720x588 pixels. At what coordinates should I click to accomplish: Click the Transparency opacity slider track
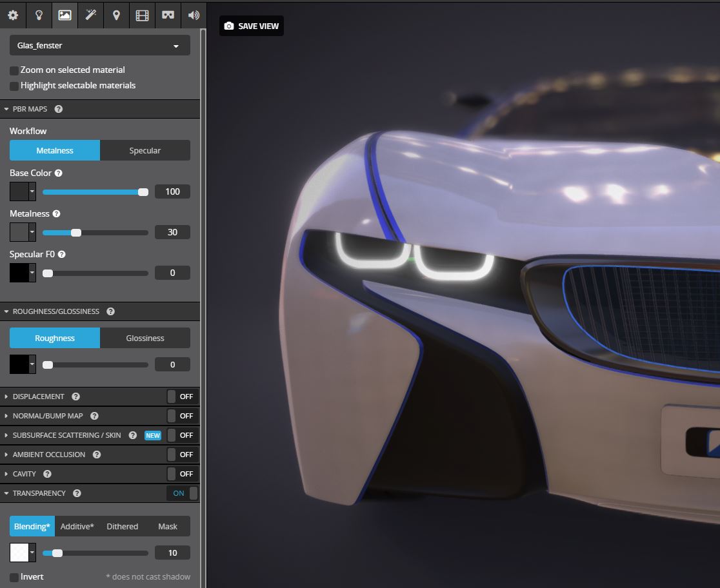[x=95, y=553]
